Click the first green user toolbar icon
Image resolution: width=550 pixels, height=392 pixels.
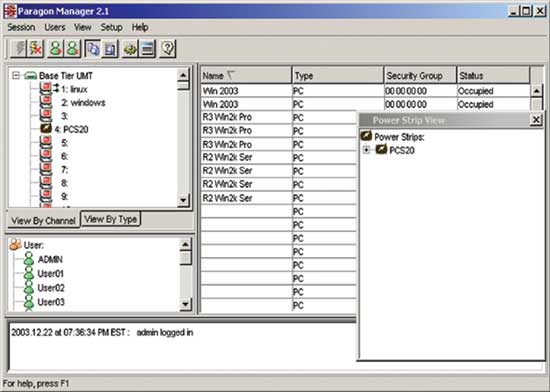pos(55,48)
